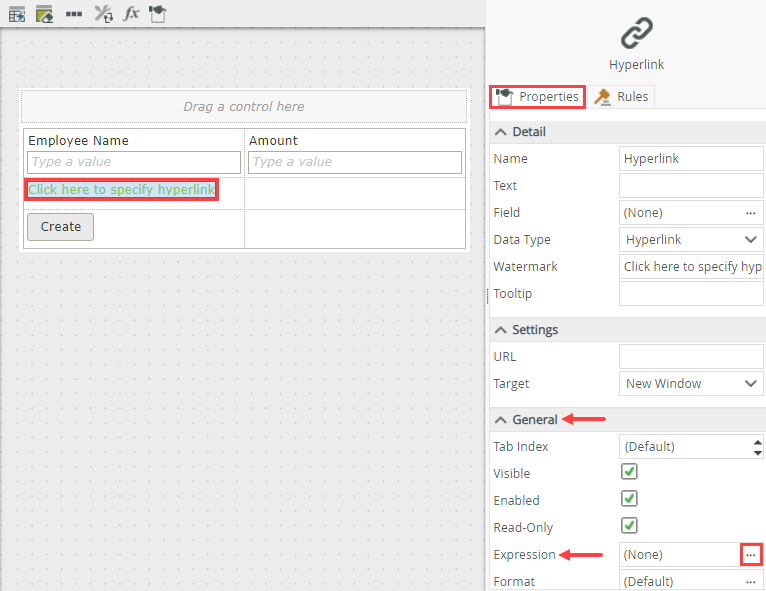Image resolution: width=766 pixels, height=591 pixels.
Task: Click the 'Data Type' property label
Action: pos(522,240)
